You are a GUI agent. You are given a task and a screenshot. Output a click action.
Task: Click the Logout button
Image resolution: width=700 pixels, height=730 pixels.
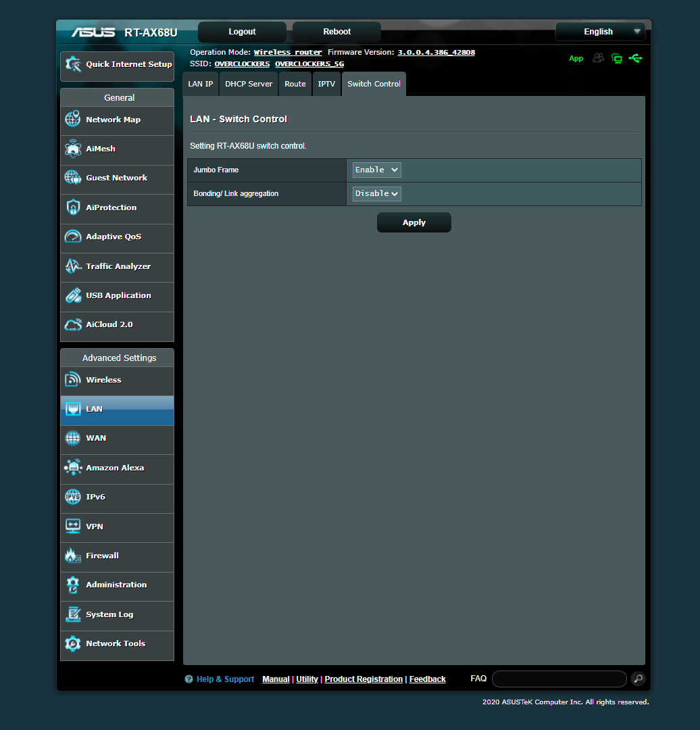point(242,32)
